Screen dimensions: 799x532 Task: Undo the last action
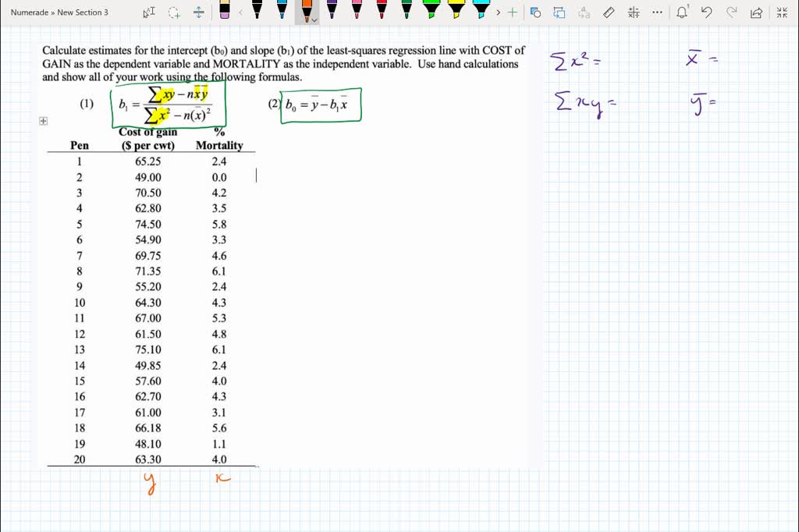point(707,12)
